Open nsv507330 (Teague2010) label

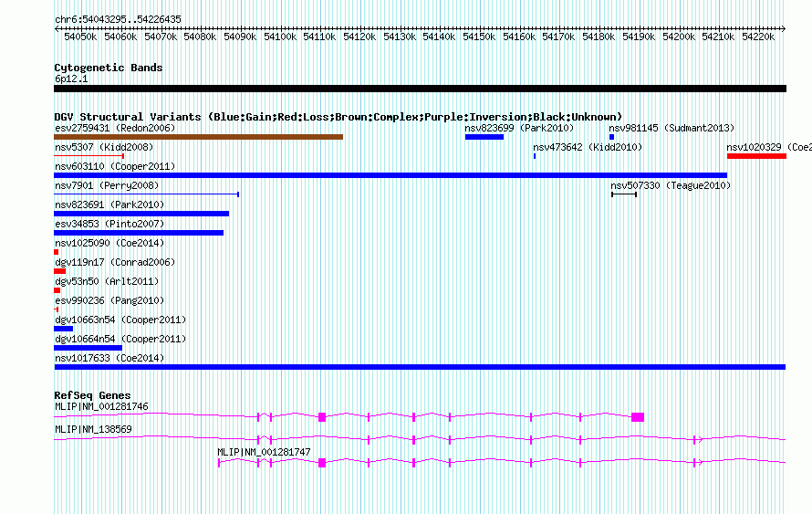point(671,185)
